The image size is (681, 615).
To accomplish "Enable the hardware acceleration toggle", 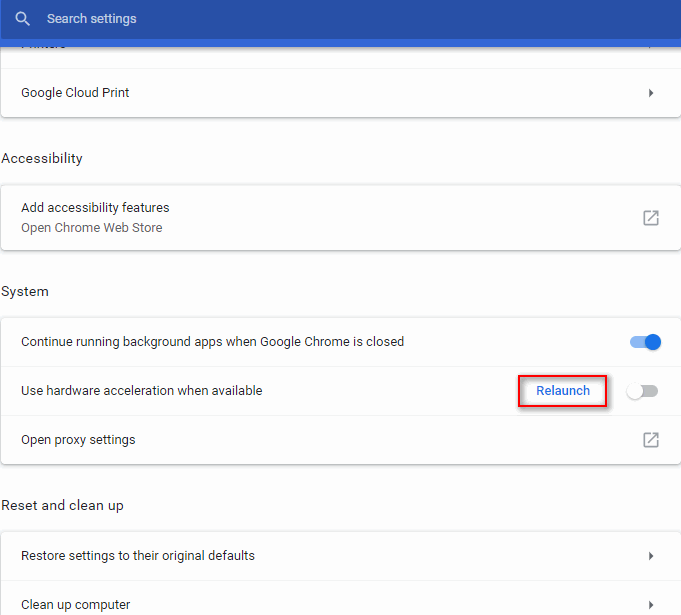I will coord(642,391).
